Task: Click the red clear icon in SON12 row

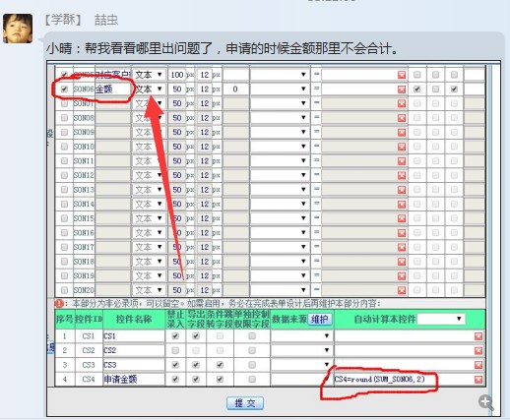Action: (x=402, y=175)
